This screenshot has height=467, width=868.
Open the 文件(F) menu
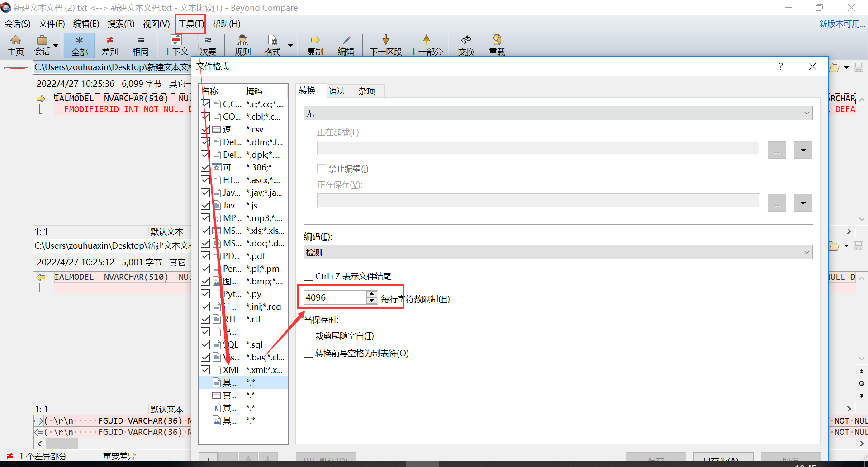[x=52, y=24]
